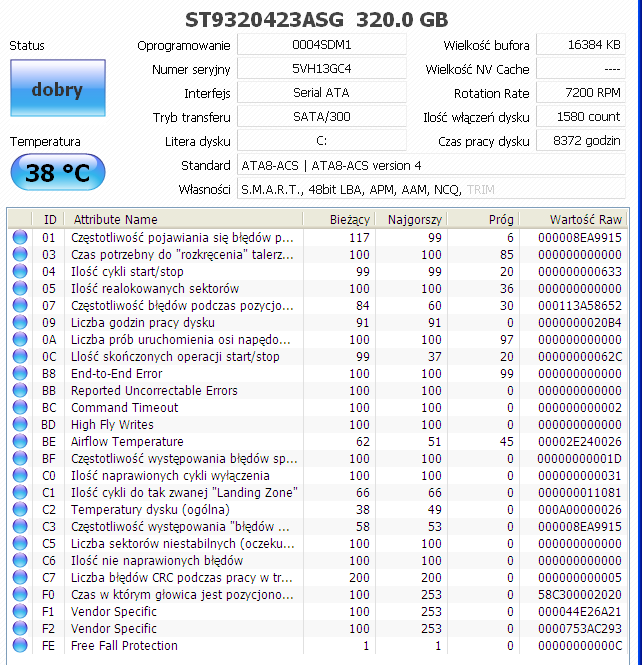Click the drive letter field C:
This screenshot has width=642, height=665.
pyautogui.click(x=322, y=141)
